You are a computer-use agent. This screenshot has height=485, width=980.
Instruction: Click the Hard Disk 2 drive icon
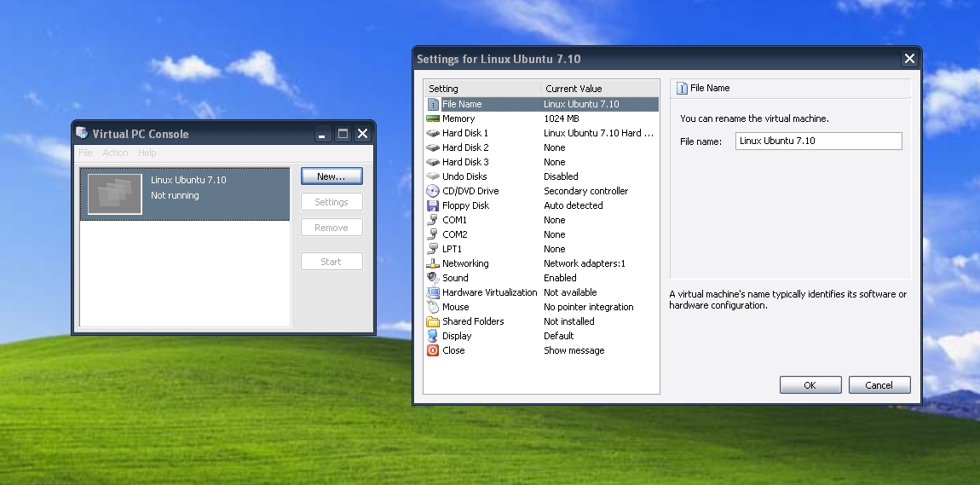pos(433,147)
